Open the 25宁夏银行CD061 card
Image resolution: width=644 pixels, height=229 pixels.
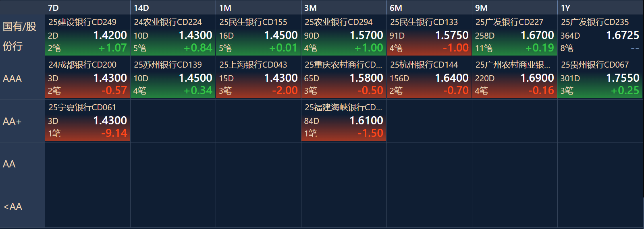[87, 121]
